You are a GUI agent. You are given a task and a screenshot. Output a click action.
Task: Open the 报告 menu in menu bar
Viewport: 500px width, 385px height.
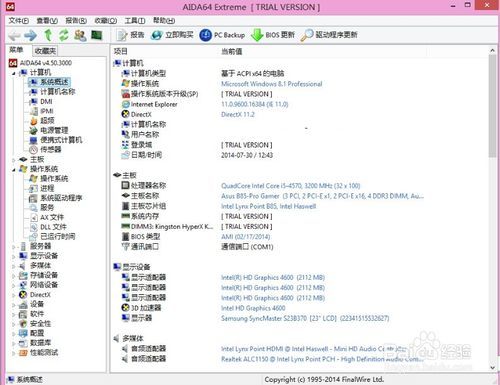[76, 21]
